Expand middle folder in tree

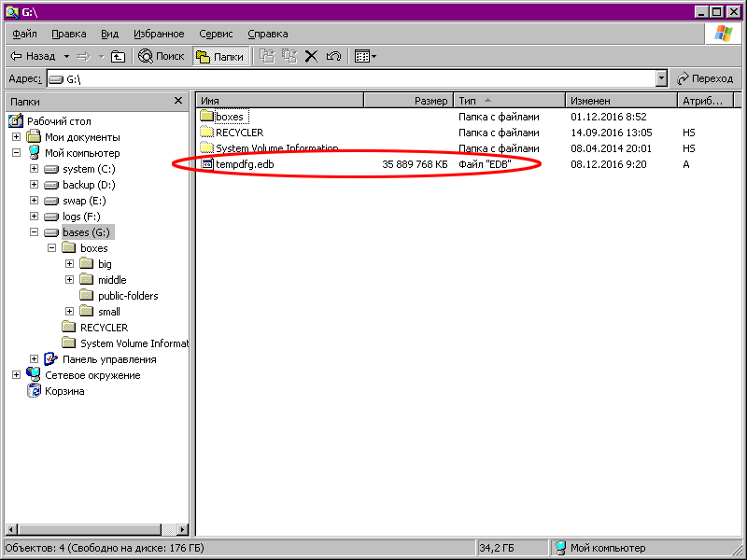click(x=69, y=279)
